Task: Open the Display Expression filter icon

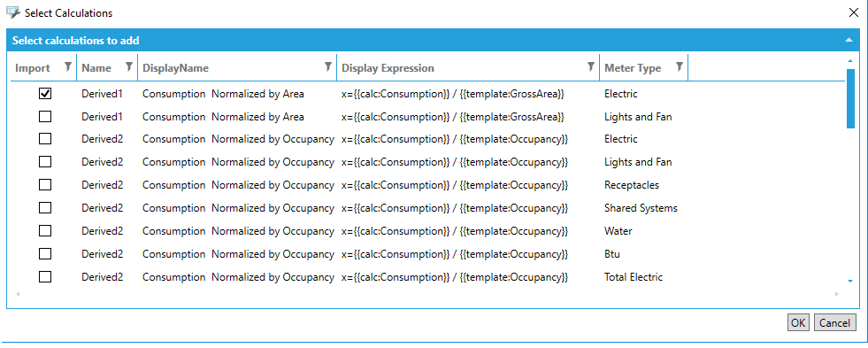Action: 591,67
